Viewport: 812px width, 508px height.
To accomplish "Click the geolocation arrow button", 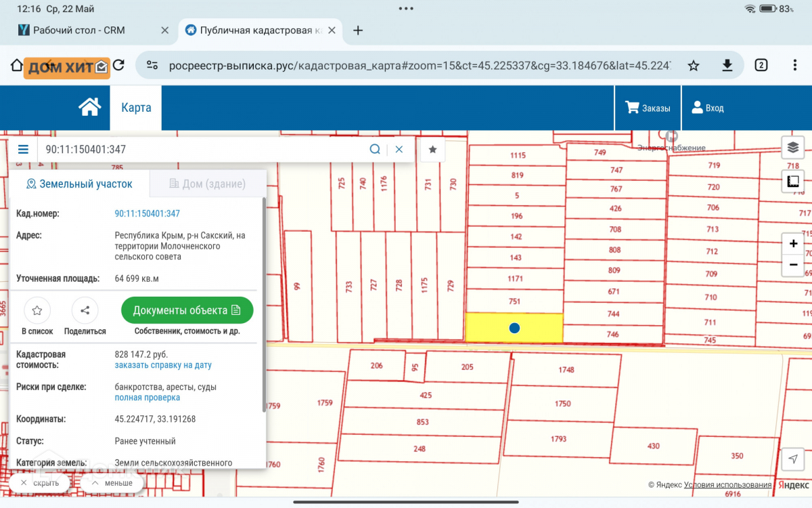I will [792, 459].
